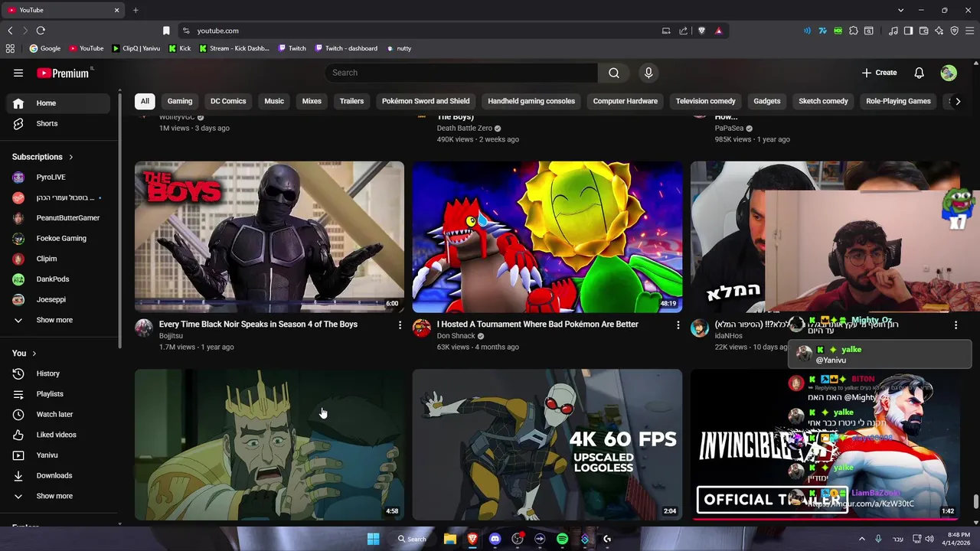Viewport: 980px width, 551px height.
Task: Click the Brave Shields lion icon
Action: click(701, 31)
